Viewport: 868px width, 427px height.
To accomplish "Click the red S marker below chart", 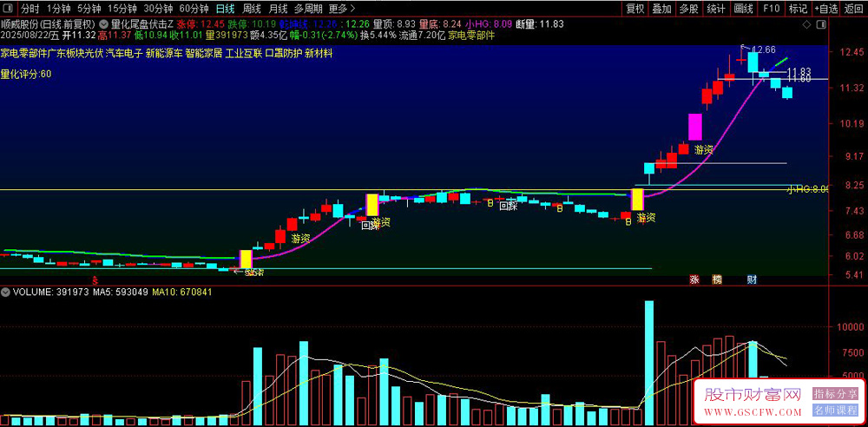I will (95, 279).
